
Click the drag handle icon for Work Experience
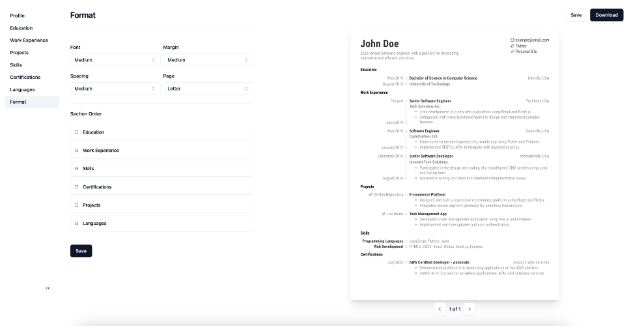(x=76, y=151)
